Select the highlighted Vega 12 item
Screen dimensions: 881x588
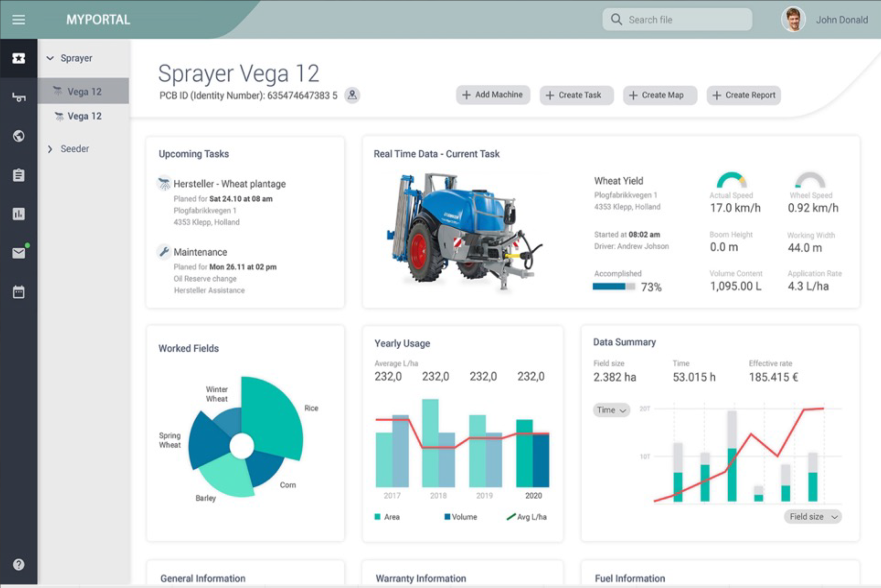[x=84, y=92]
